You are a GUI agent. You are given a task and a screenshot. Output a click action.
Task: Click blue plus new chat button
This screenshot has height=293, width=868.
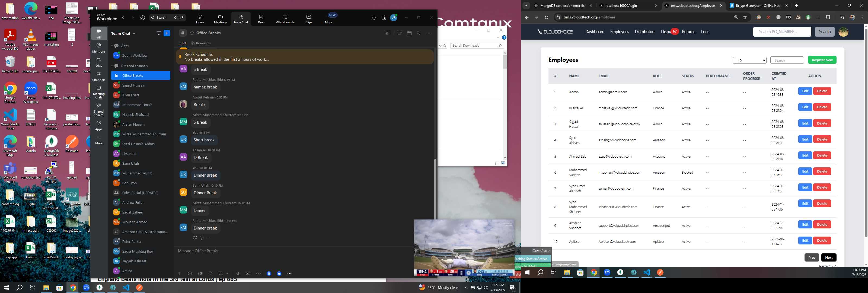tap(167, 33)
